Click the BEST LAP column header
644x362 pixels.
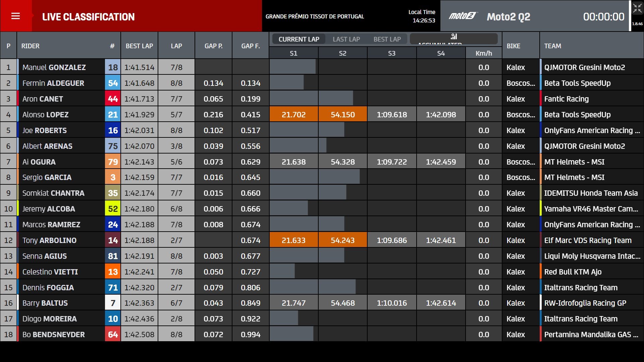139,46
